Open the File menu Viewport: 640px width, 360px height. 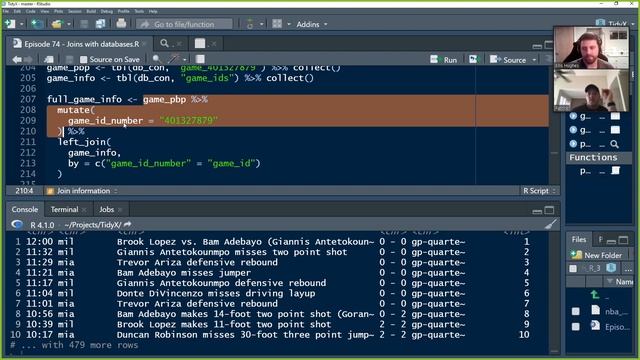coord(6,11)
